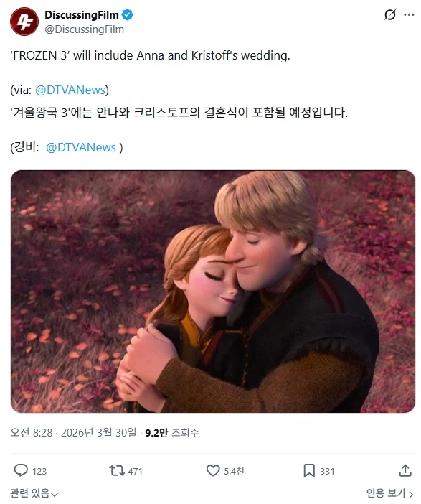Repost this tweet with retweet icon

[x=117, y=470]
